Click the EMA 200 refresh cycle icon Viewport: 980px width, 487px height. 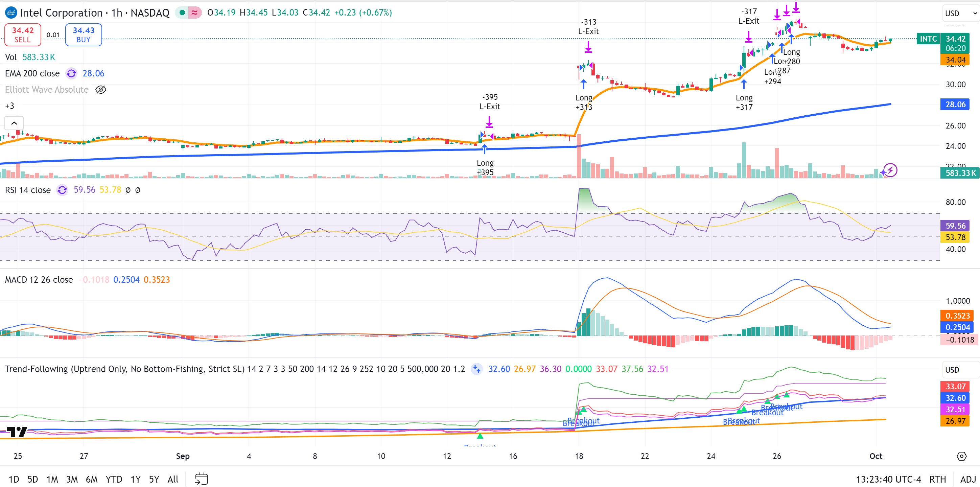coord(71,73)
